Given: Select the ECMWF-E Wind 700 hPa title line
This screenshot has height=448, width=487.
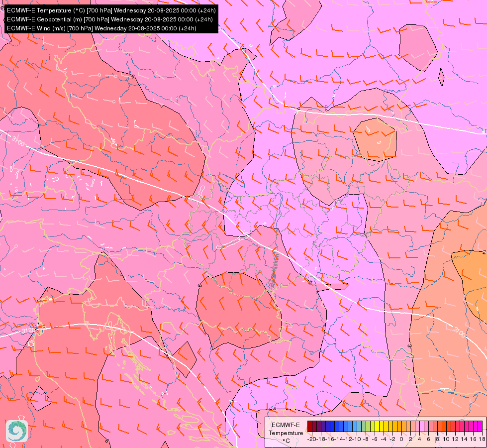Looking at the screenshot, I should click(101, 28).
